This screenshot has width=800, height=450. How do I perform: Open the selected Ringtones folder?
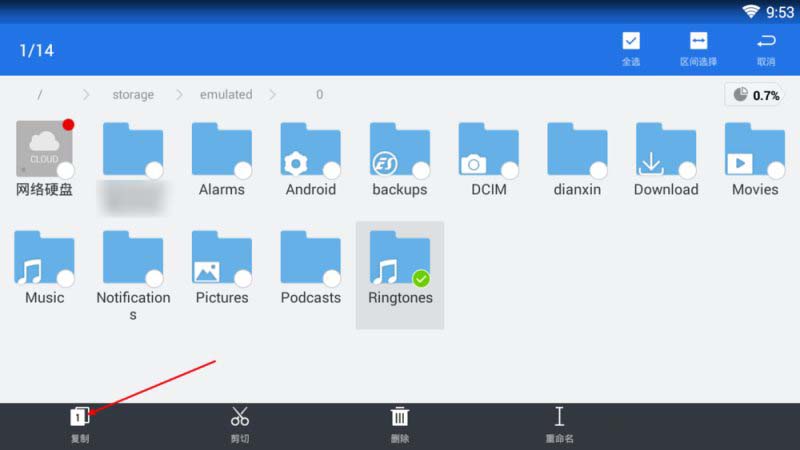pyautogui.click(x=399, y=257)
